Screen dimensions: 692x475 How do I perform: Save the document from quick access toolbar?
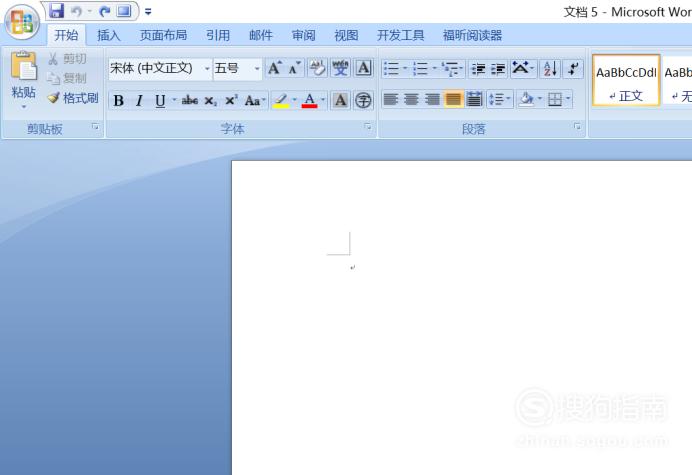click(57, 11)
